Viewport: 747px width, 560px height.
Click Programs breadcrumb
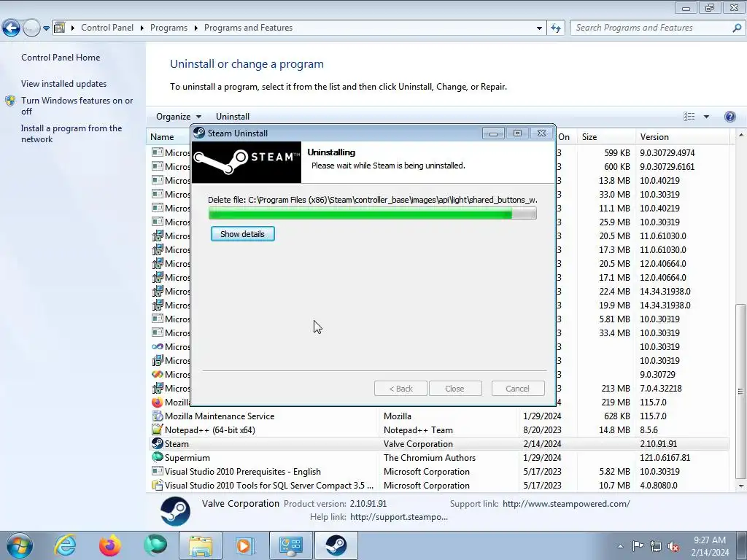tap(169, 28)
